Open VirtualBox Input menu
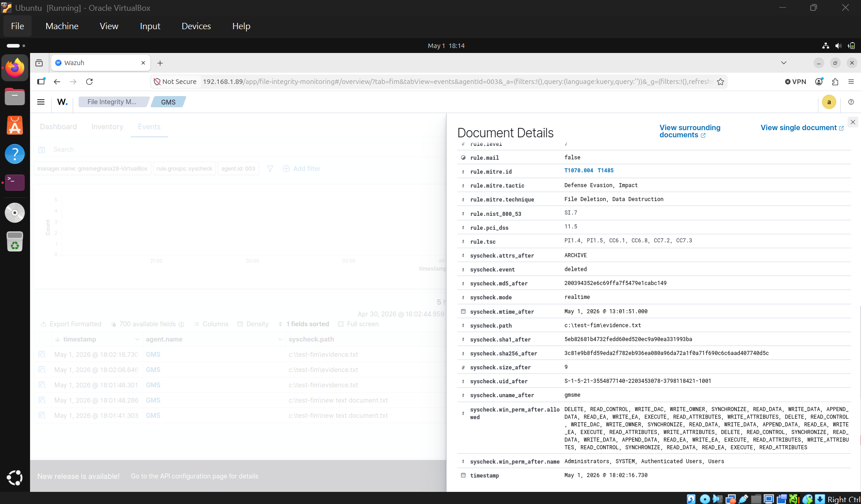Viewport: 861px width, 504px height. pos(150,26)
